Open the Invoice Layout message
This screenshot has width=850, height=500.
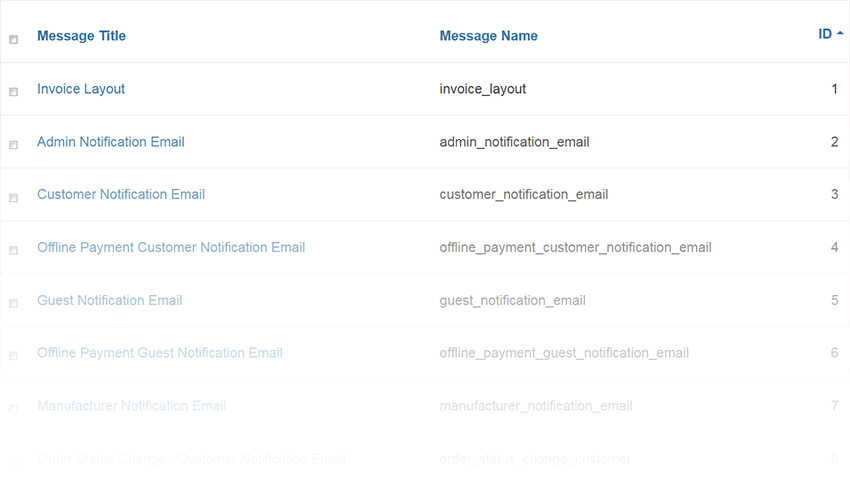point(81,89)
